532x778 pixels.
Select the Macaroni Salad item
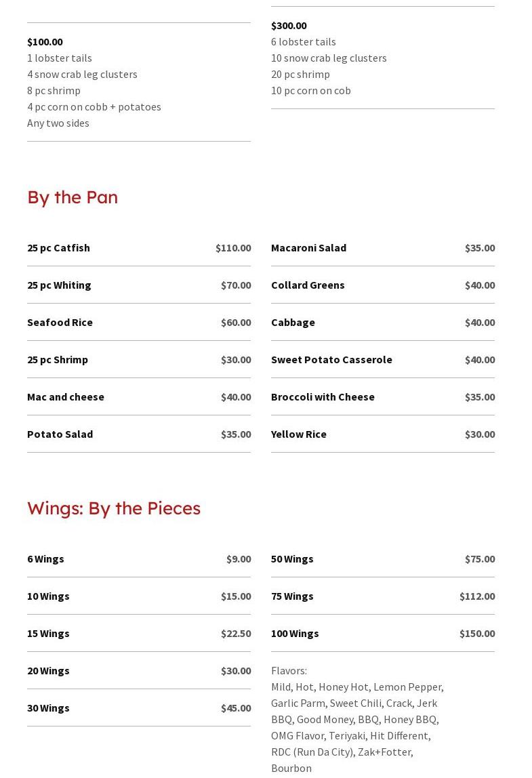pyautogui.click(x=308, y=248)
